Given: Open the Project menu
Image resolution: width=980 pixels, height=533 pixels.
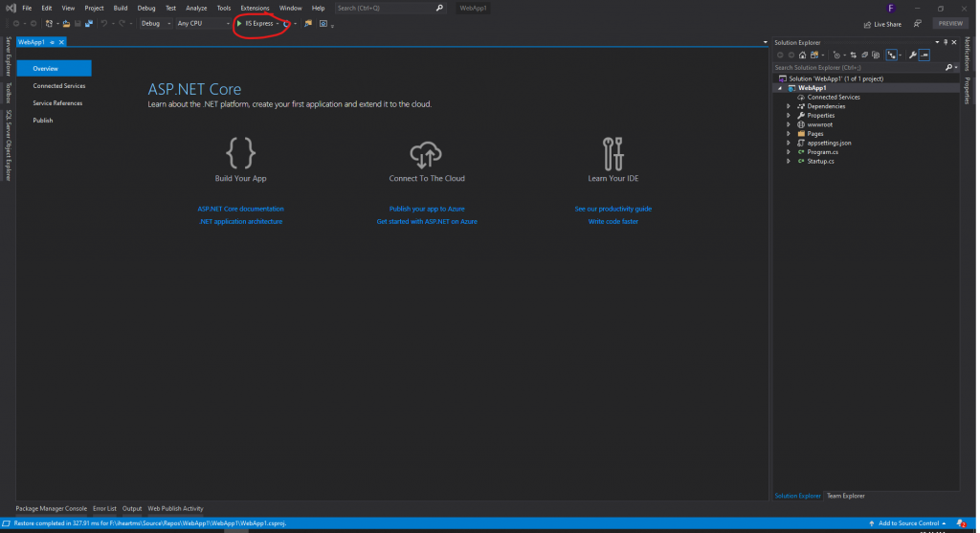Looking at the screenshot, I should pos(95,8).
